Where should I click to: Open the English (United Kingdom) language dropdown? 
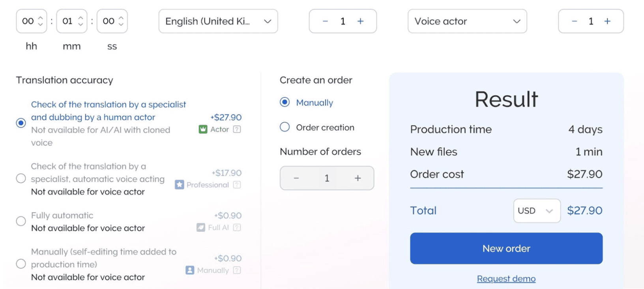(218, 21)
